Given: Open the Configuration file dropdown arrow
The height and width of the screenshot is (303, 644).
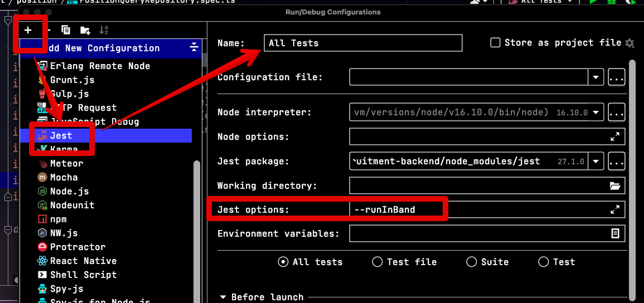Looking at the screenshot, I should click(596, 77).
